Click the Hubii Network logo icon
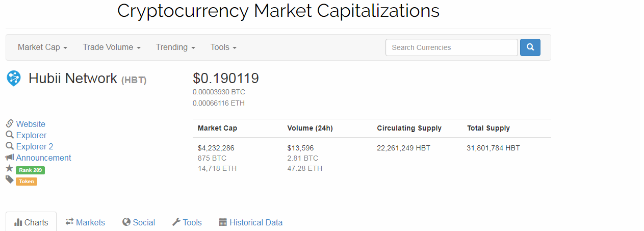This screenshot has width=644, height=231. pyautogui.click(x=13, y=78)
